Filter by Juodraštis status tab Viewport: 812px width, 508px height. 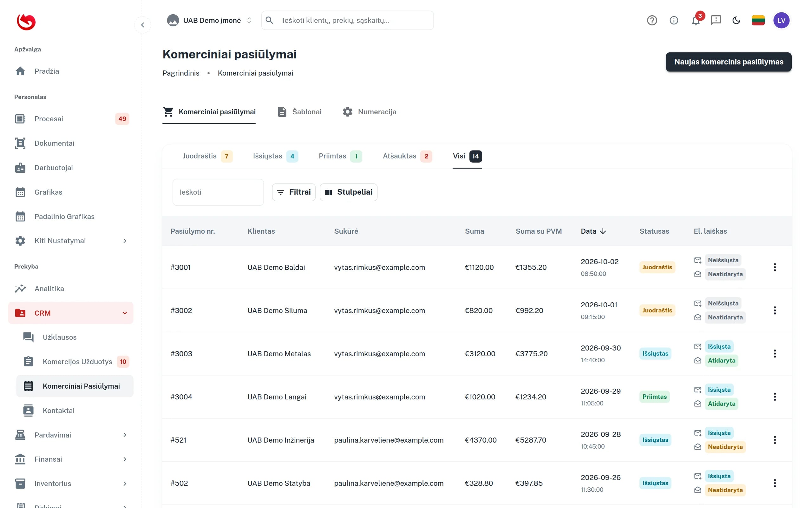point(207,156)
